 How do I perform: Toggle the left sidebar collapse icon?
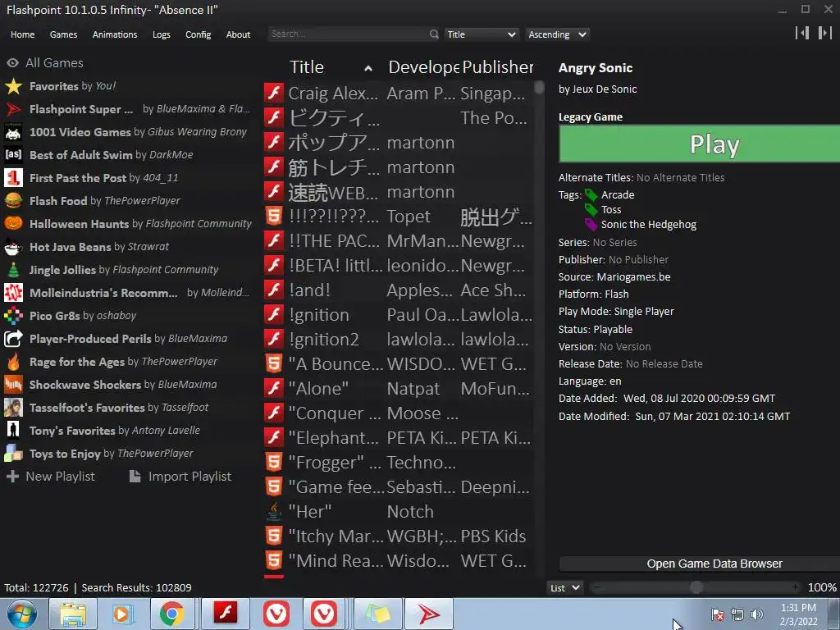[x=802, y=33]
